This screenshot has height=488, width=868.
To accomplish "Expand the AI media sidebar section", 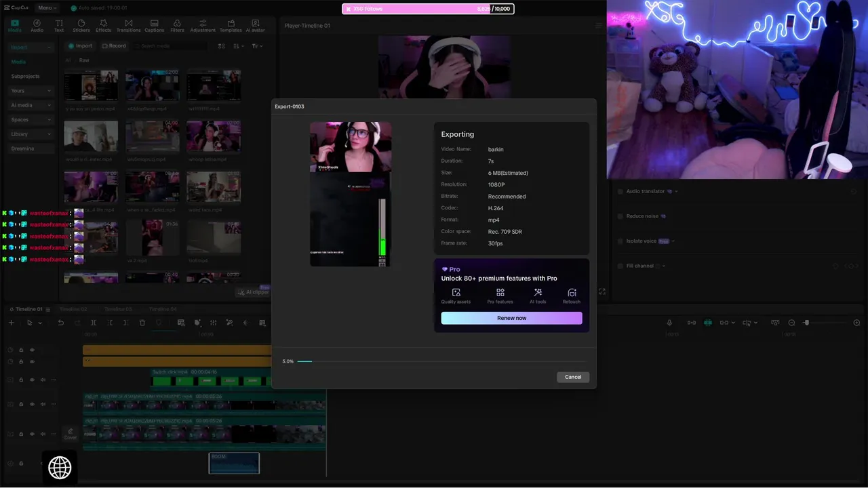I will tap(49, 105).
